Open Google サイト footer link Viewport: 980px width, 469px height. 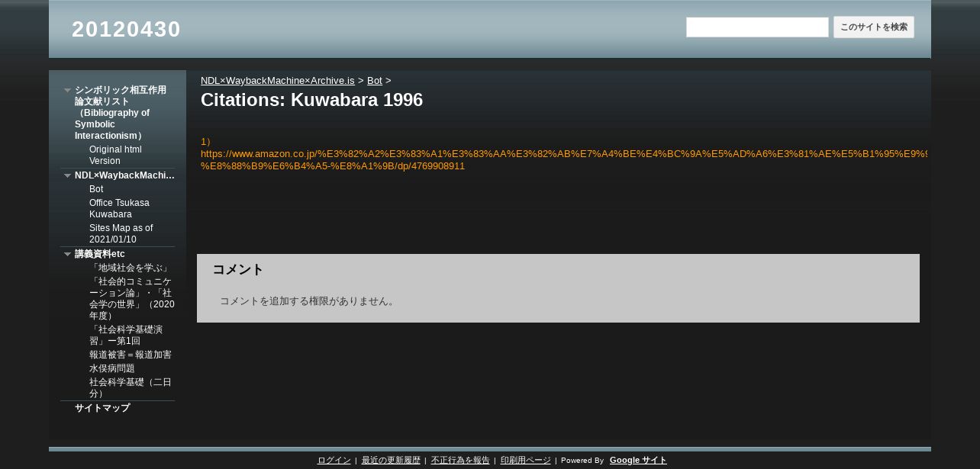point(638,460)
